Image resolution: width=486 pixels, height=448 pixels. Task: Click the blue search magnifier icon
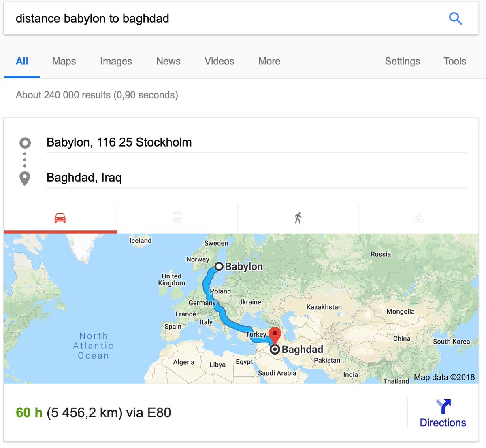tap(455, 18)
